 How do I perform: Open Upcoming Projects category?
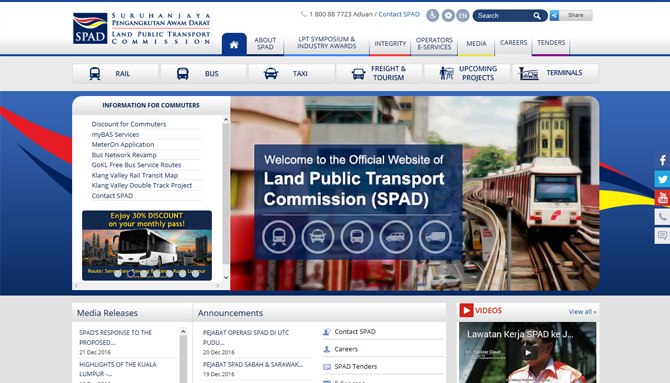click(x=467, y=74)
